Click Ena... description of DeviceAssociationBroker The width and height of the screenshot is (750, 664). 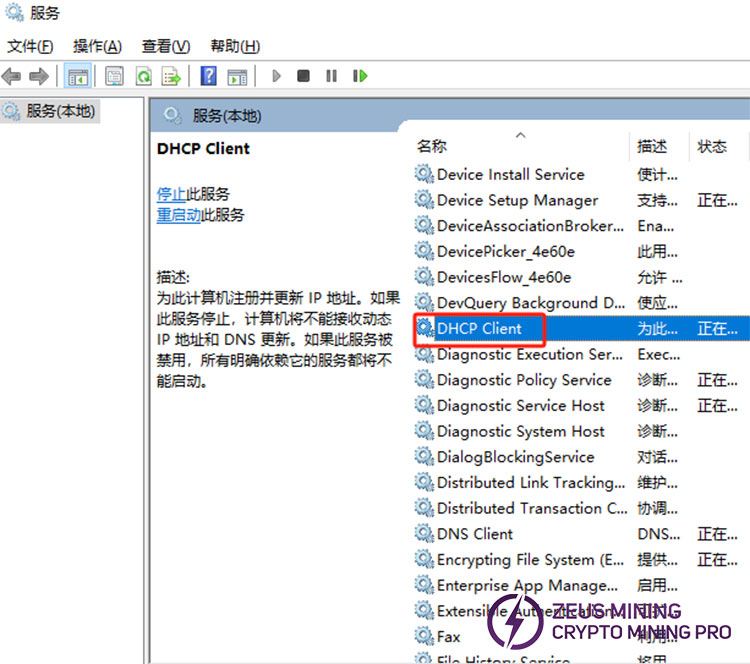click(655, 225)
